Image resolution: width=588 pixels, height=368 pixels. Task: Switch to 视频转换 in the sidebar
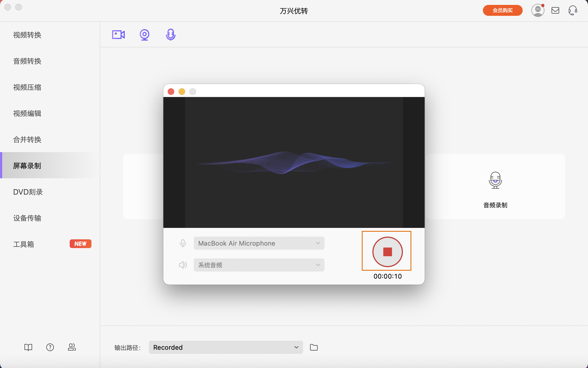[27, 35]
